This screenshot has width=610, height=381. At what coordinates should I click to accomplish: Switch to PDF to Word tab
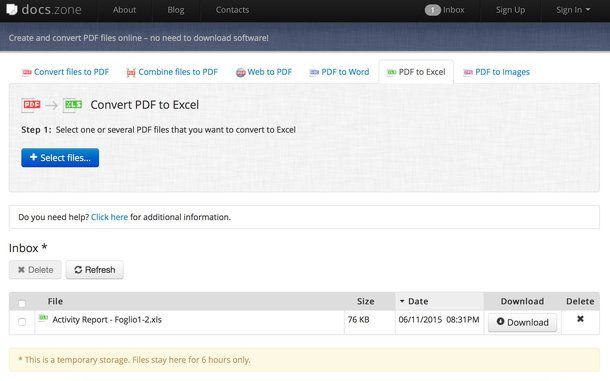click(x=339, y=72)
